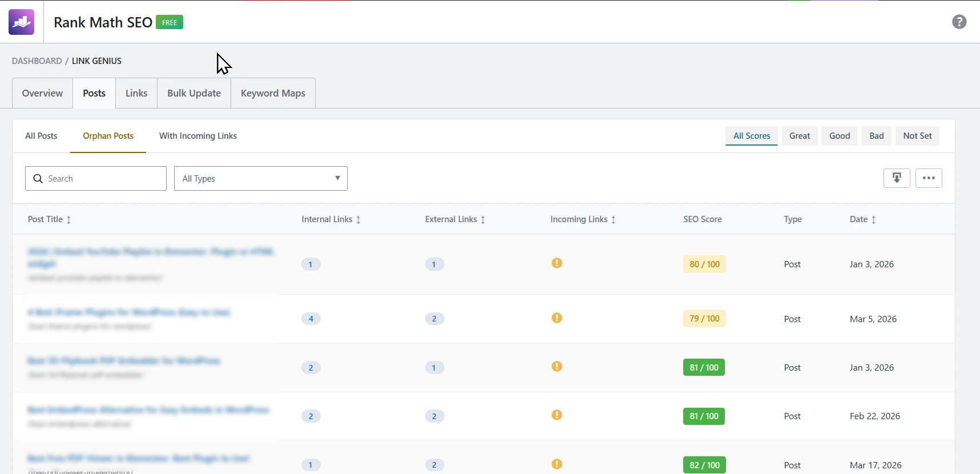
Task: Open the Keyword Maps tab
Action: click(273, 93)
